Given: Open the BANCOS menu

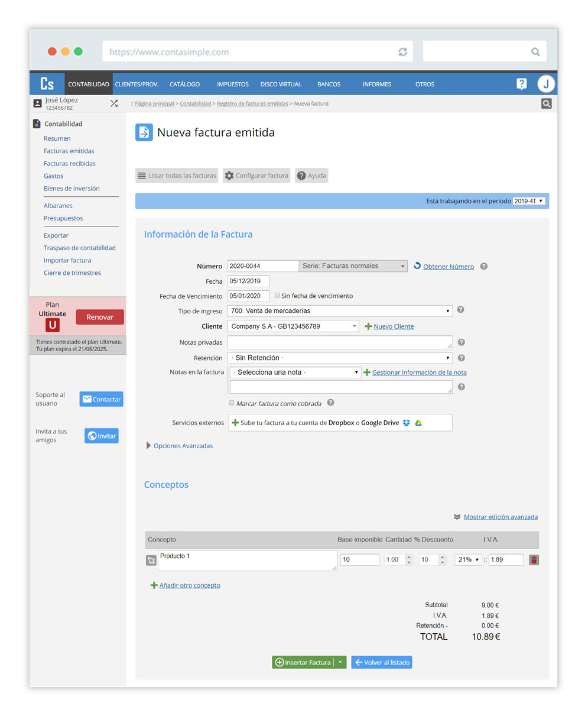Looking at the screenshot, I should [x=329, y=84].
